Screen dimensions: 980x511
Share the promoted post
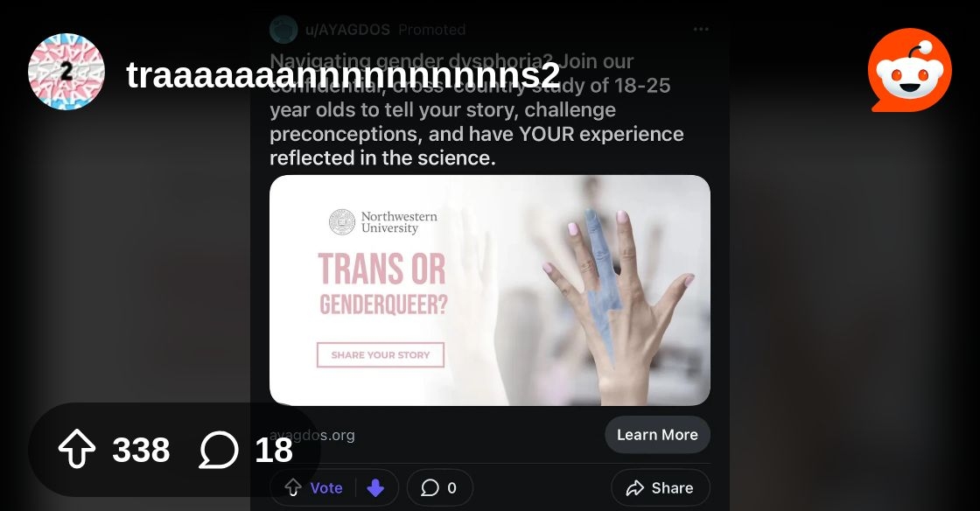(x=661, y=488)
